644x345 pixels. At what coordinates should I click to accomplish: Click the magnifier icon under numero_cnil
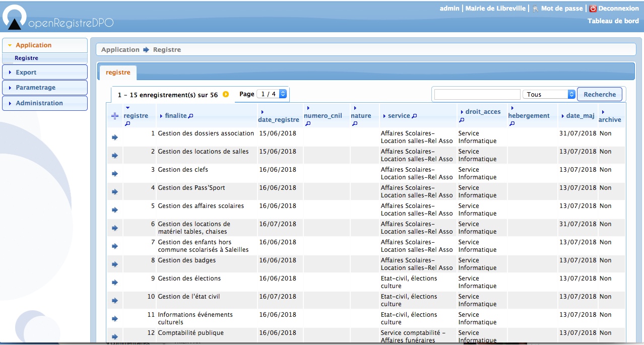308,123
